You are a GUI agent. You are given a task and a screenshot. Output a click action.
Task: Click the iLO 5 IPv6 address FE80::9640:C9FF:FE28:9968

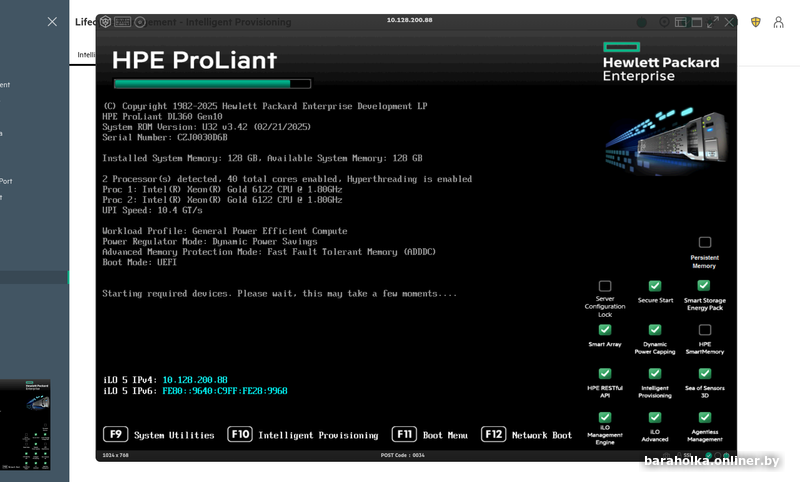coord(225,391)
